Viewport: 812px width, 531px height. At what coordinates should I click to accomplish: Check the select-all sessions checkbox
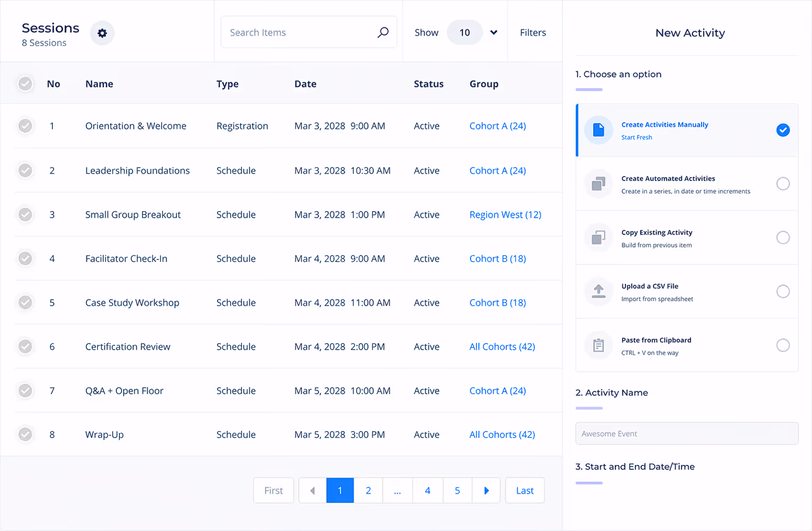click(25, 83)
